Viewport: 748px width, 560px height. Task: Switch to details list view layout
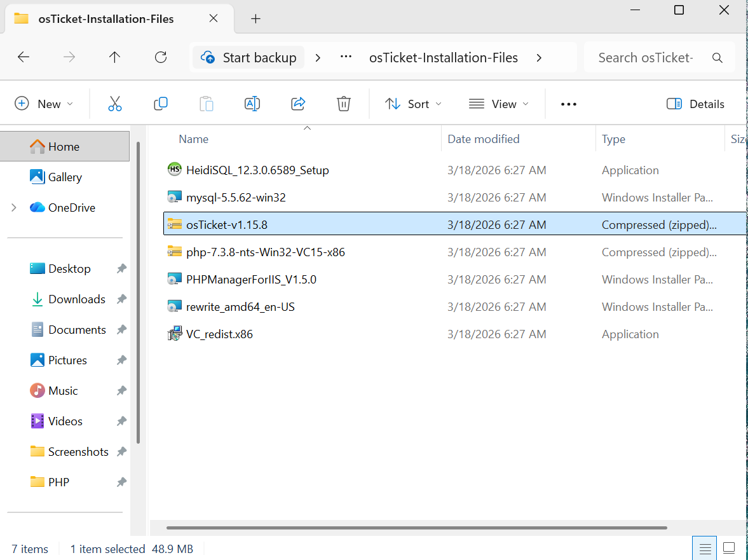tap(705, 549)
